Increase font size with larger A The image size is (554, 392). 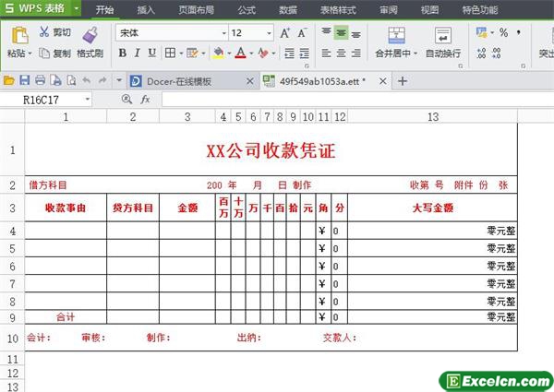point(285,33)
